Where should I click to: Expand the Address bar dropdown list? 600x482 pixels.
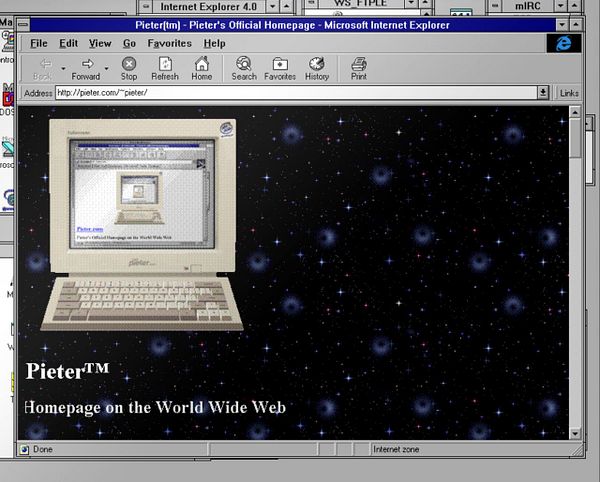[x=543, y=93]
